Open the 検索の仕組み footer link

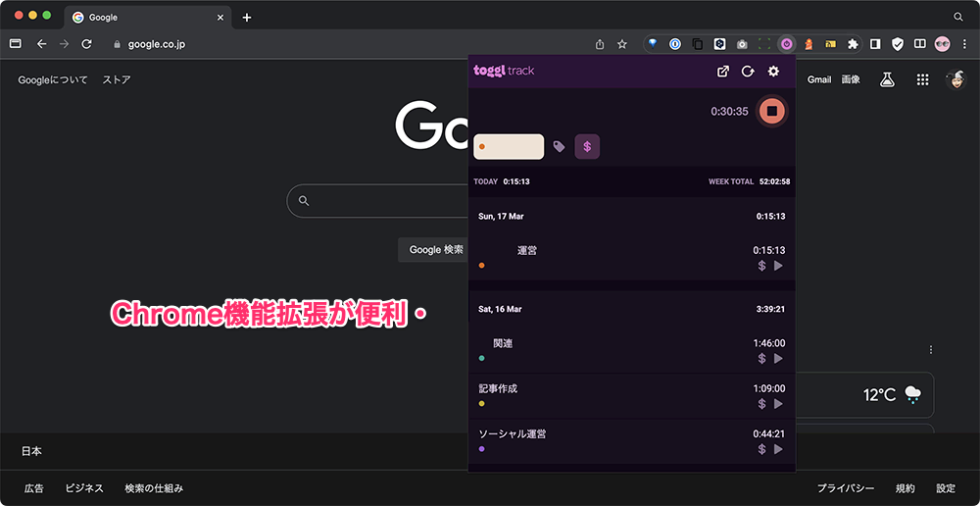[x=154, y=488]
